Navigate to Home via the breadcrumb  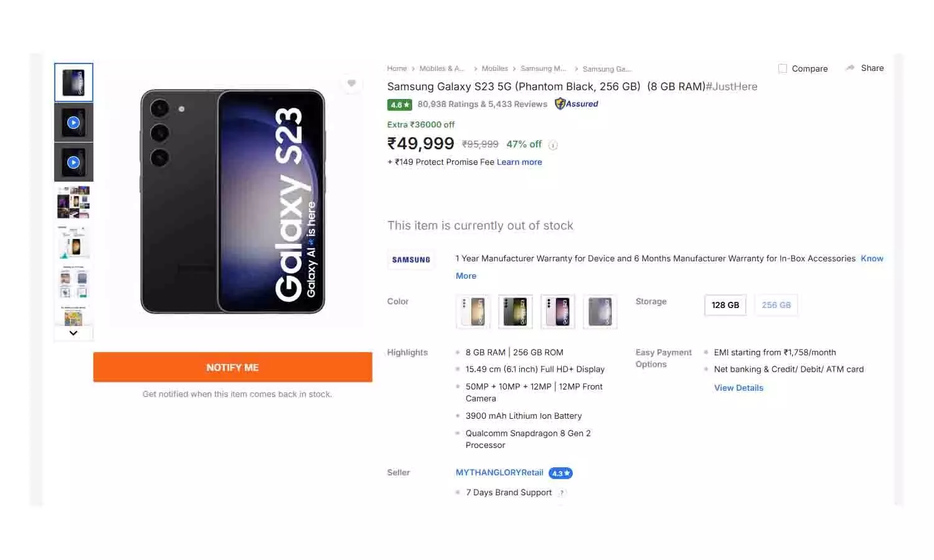click(x=397, y=68)
